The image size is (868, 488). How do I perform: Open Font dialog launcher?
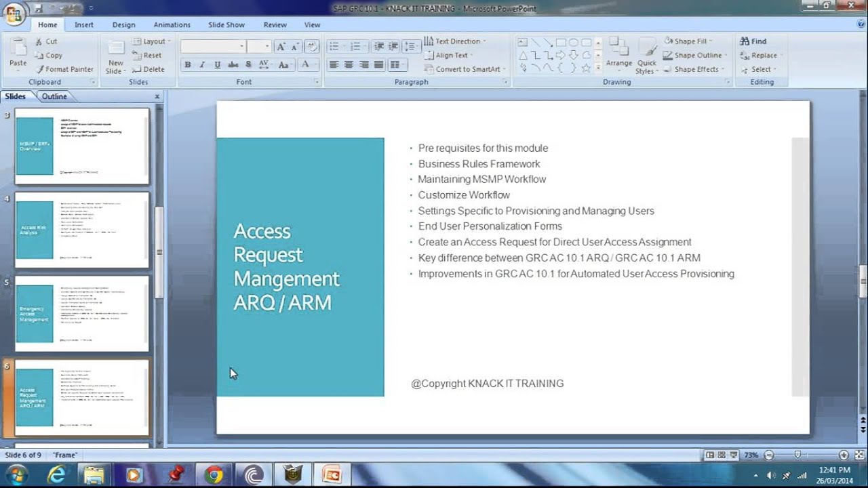click(317, 82)
